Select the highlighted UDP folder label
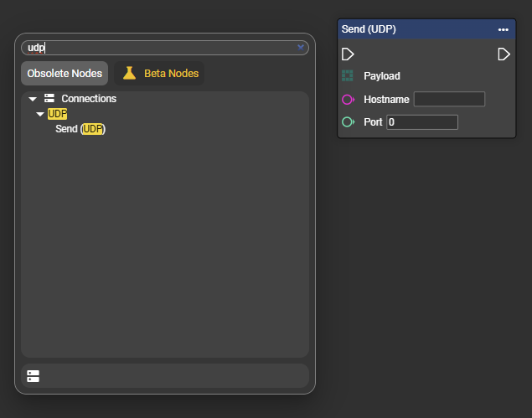The image size is (532, 418). tap(58, 114)
